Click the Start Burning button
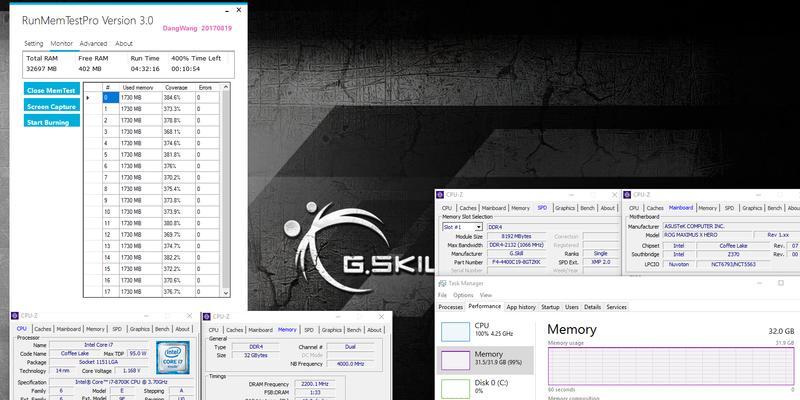 52,122
